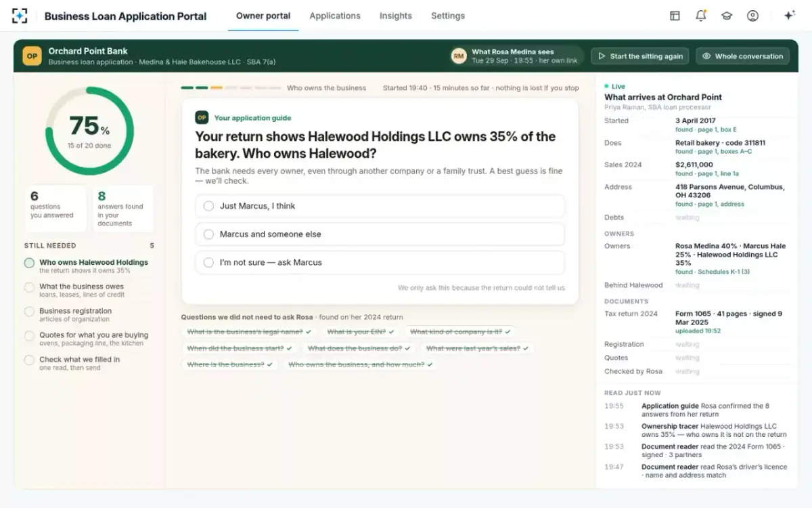This screenshot has width=812, height=508.
Task: Click the "Checked by Rosa" waiting row
Action: pyautogui.click(x=697, y=371)
